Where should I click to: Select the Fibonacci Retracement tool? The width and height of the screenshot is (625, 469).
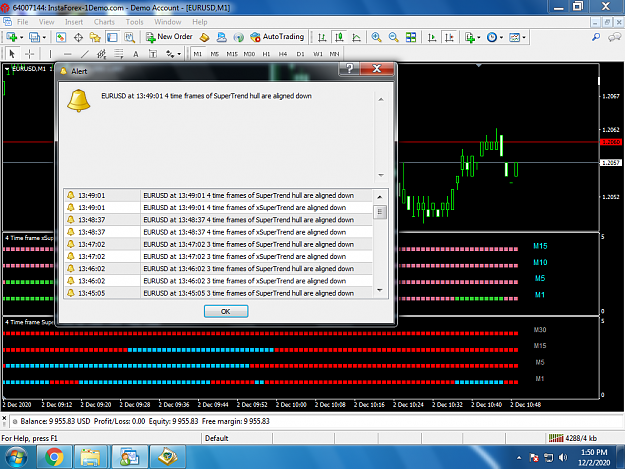(118, 54)
